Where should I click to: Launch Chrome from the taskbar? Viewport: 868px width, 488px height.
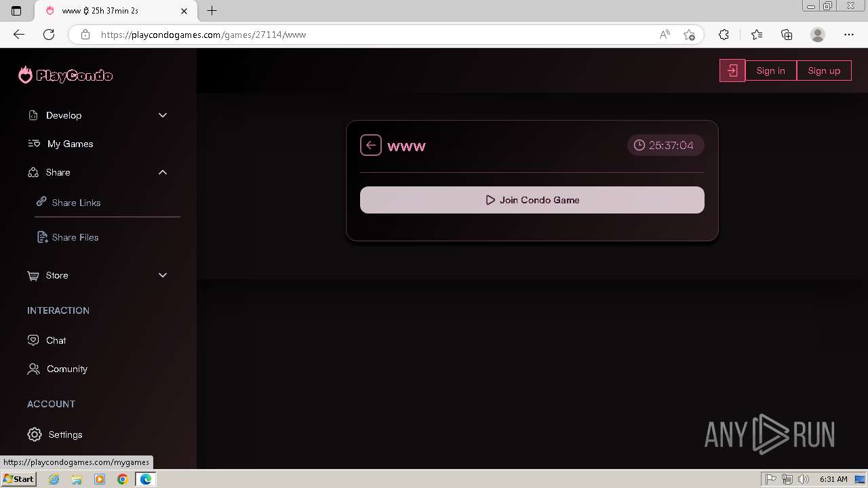[122, 479]
